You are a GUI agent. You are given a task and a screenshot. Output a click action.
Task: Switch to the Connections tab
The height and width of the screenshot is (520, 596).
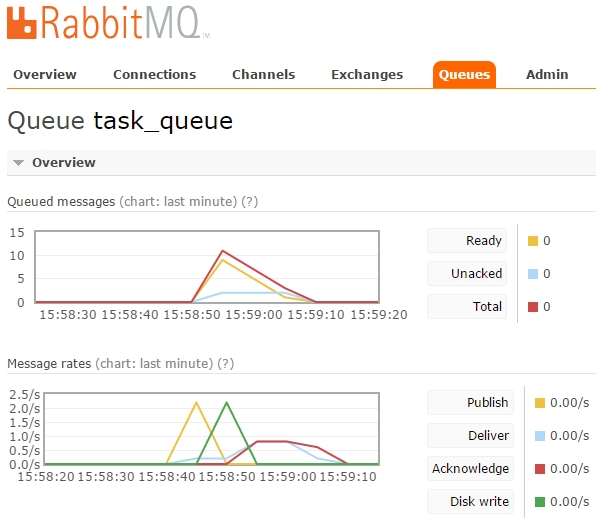pyautogui.click(x=155, y=75)
